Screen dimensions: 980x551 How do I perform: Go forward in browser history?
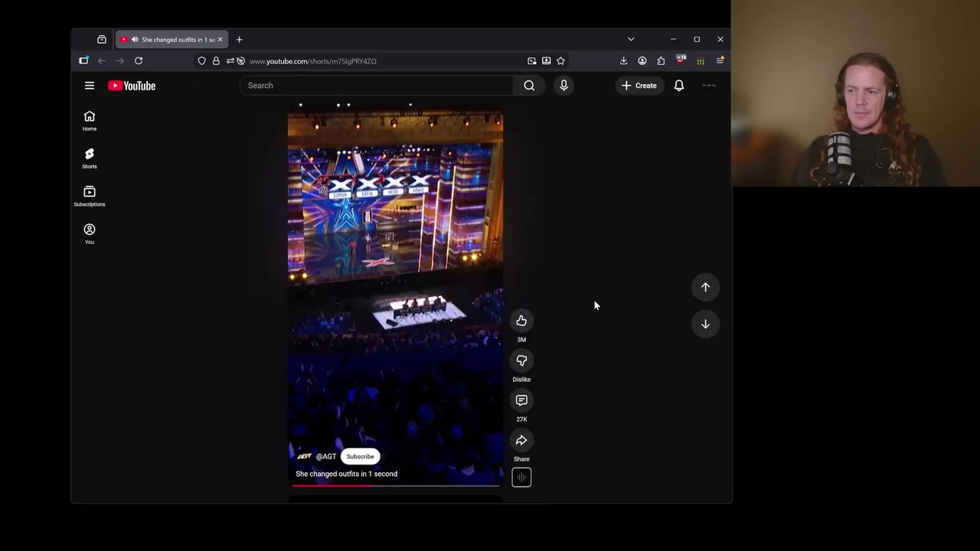[x=120, y=60]
